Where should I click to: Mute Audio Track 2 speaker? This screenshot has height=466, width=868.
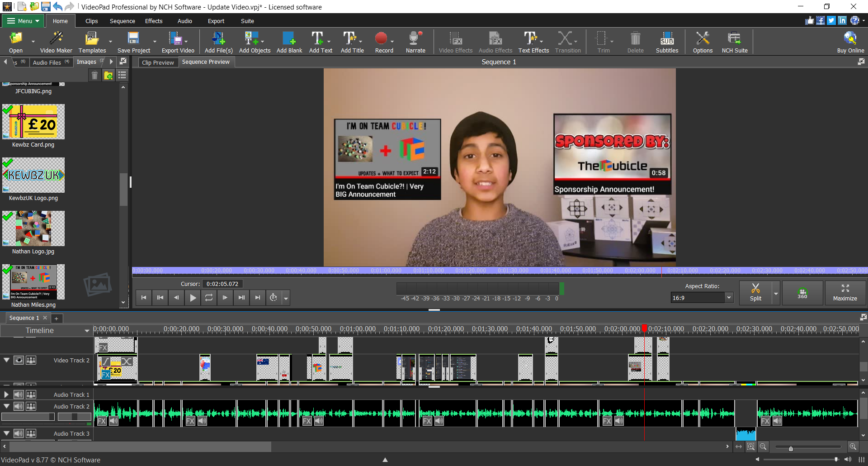(19, 406)
